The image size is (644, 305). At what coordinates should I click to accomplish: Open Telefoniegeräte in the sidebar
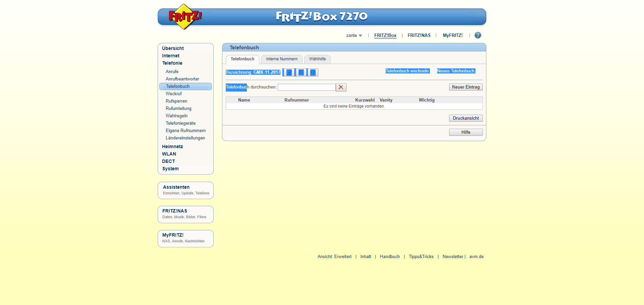180,123
